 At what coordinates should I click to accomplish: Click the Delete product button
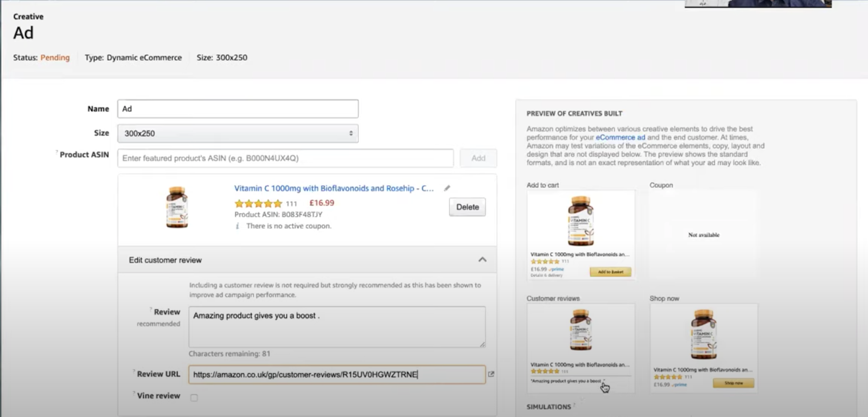467,207
